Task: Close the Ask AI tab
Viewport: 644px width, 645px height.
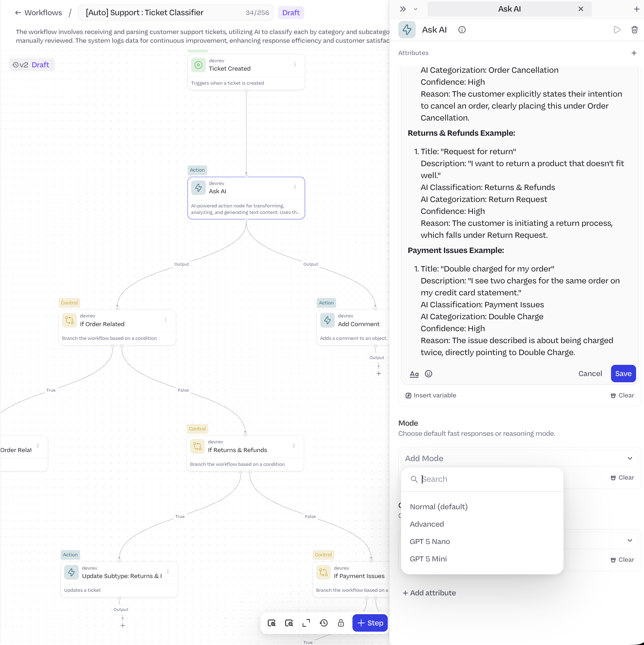Action: click(x=581, y=9)
